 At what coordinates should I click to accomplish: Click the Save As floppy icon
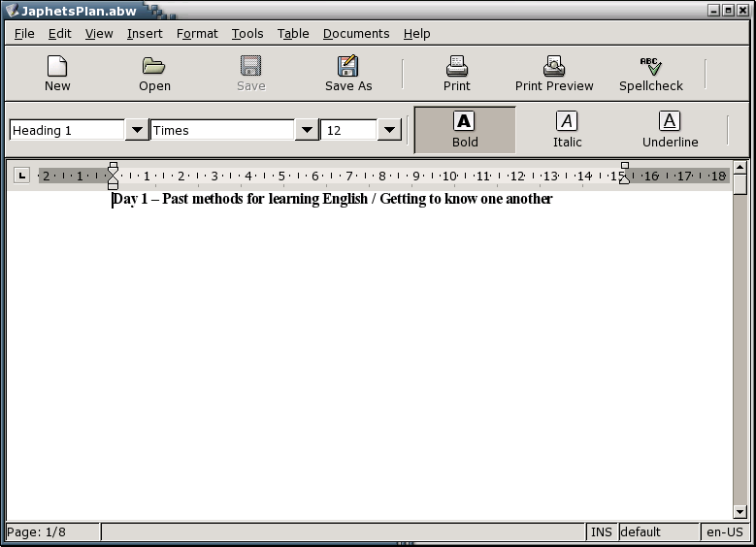tap(347, 66)
